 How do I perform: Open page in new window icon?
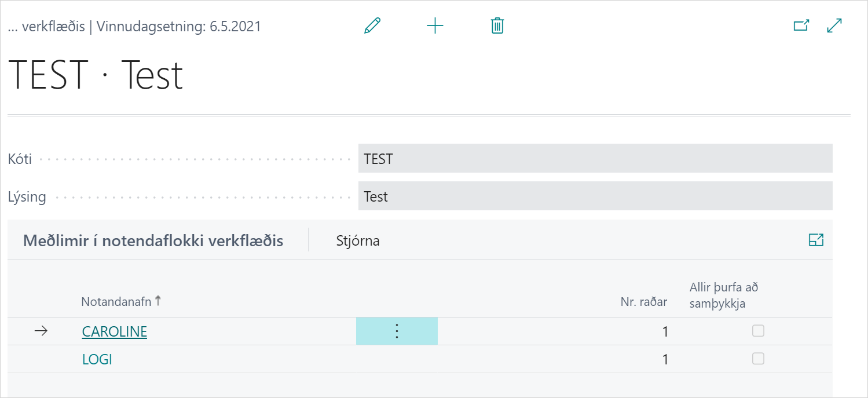801,26
